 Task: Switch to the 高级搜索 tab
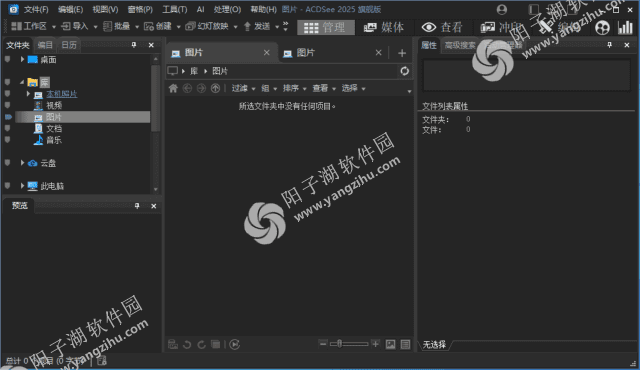click(460, 45)
